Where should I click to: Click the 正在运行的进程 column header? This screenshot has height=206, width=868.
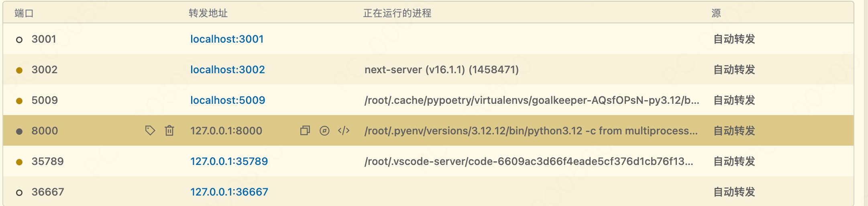(397, 13)
